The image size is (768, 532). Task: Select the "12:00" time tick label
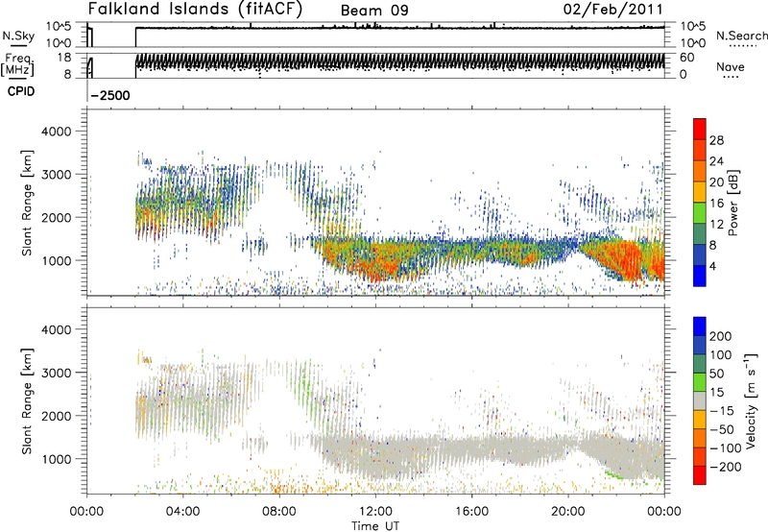(x=375, y=512)
